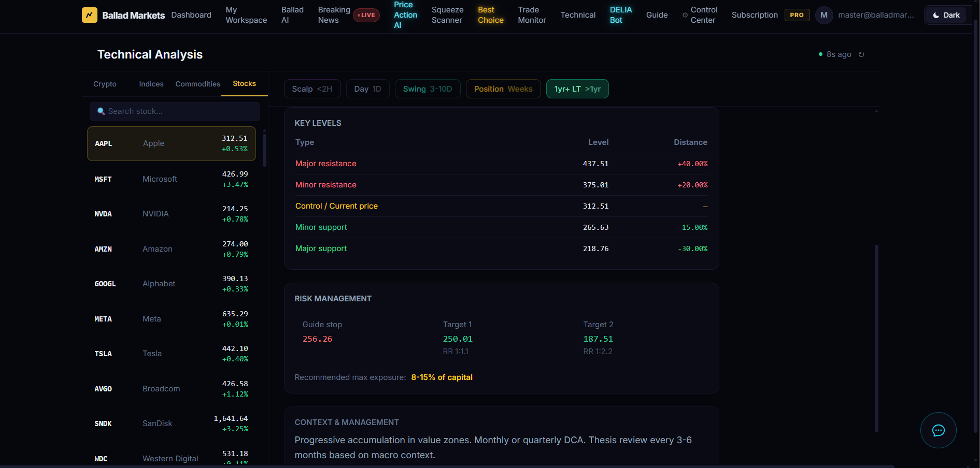This screenshot has width=980, height=468.
Task: Switch to the Indices tab
Action: 151,84
